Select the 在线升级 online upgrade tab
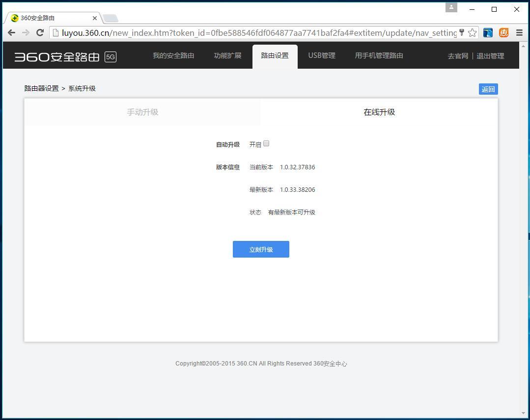Viewport: 530px width, 420px height. point(379,112)
